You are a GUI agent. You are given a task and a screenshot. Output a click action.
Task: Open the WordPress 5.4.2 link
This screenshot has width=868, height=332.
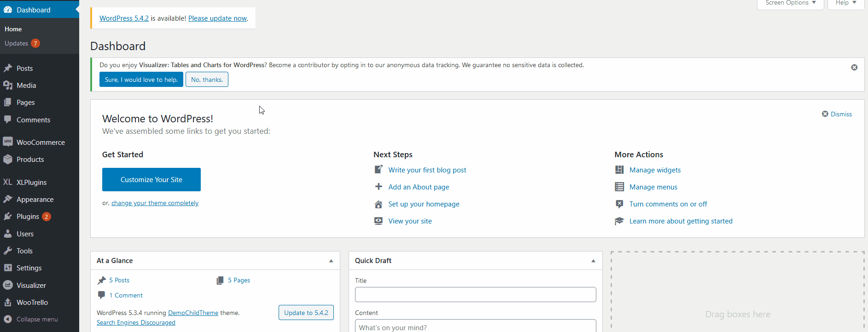(124, 18)
